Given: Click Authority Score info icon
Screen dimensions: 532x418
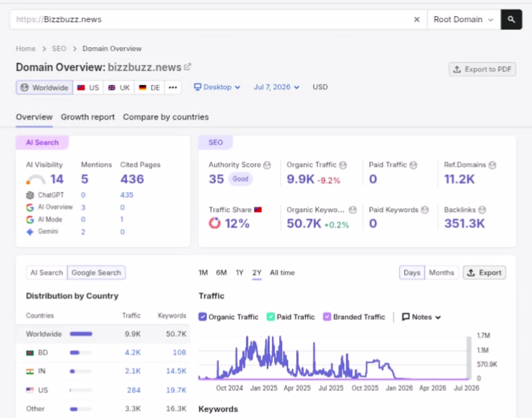Looking at the screenshot, I should point(267,165).
